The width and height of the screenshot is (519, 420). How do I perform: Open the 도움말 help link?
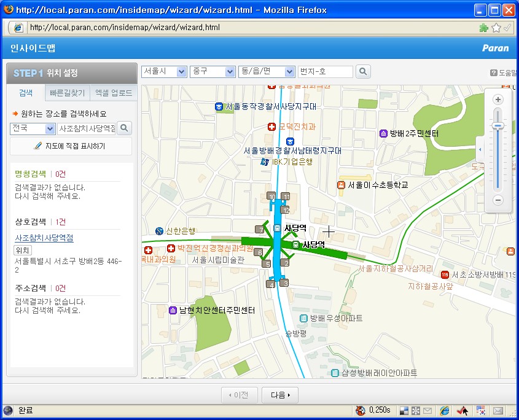503,73
